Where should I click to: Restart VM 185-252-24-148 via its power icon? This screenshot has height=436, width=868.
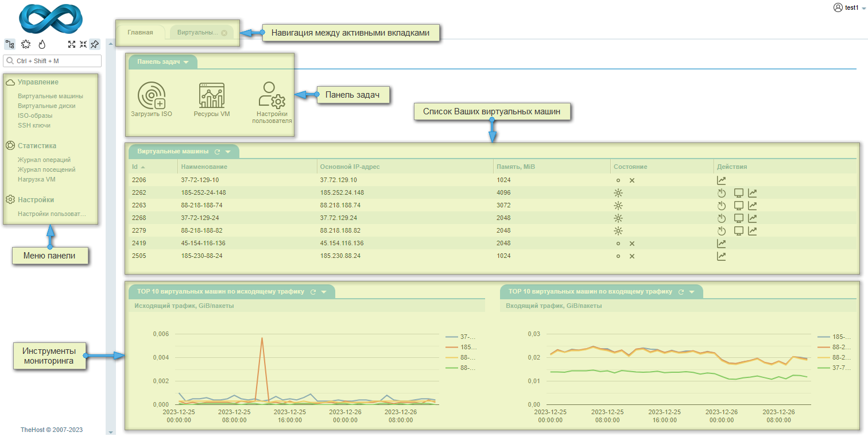coord(722,193)
